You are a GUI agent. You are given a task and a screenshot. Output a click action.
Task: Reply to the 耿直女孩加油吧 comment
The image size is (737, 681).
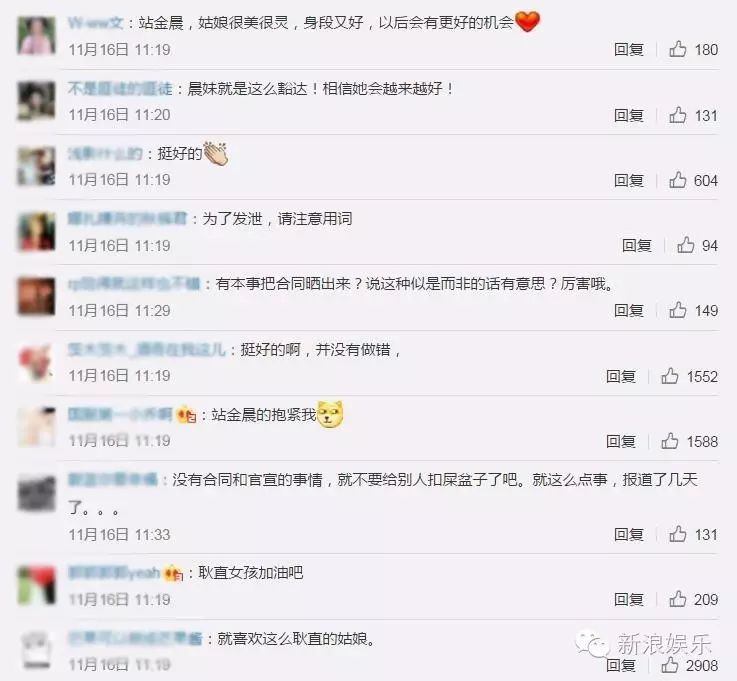tap(628, 599)
